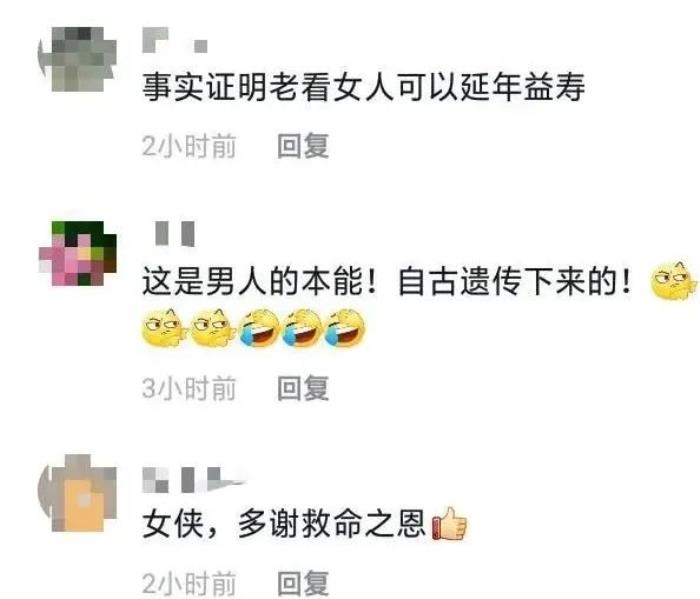
Task: Click 2小时前 under the 事实证明 comment
Action: pyautogui.click(x=189, y=146)
